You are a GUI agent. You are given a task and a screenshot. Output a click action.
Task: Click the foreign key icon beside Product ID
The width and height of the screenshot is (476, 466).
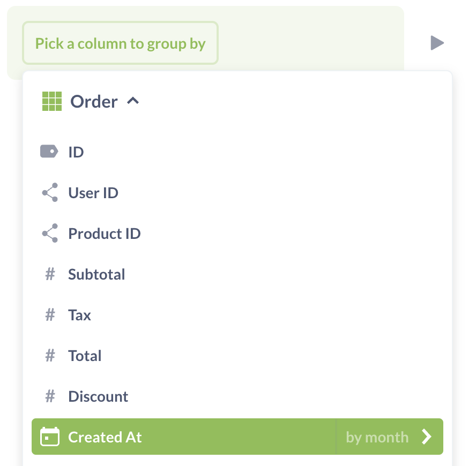click(50, 233)
